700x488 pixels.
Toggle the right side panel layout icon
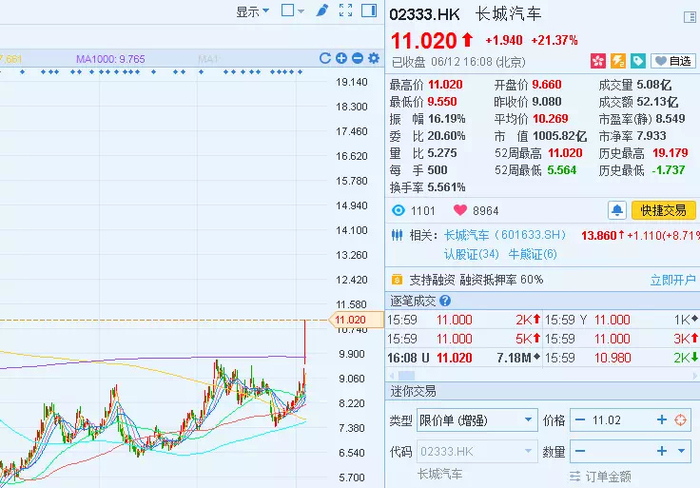369,10
